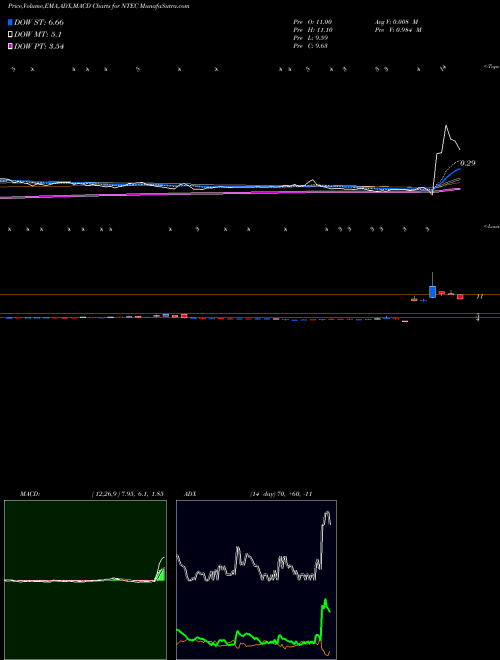Click the 'Pre L: 9.59' value
The height and width of the screenshot is (660, 500).
[x=311, y=38]
